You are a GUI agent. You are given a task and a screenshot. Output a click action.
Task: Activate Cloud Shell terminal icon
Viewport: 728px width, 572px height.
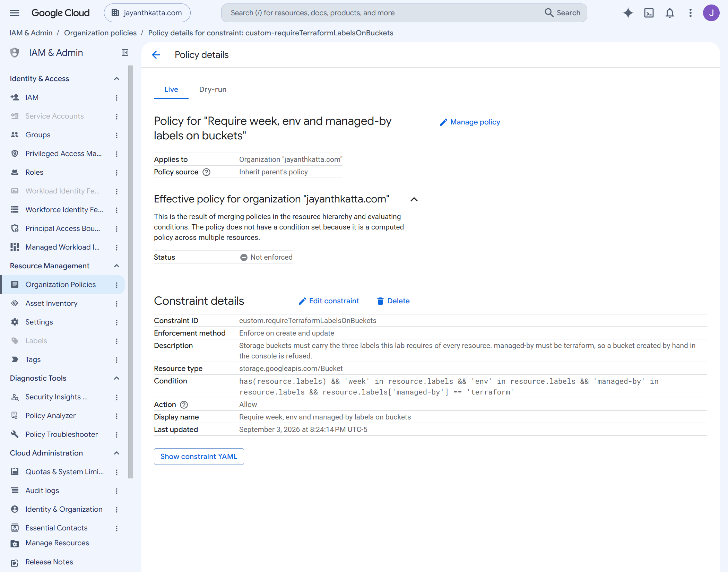point(649,13)
